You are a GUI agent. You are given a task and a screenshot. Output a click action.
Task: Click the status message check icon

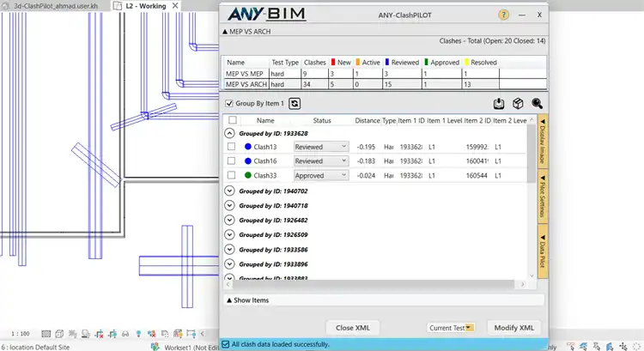tap(226, 344)
